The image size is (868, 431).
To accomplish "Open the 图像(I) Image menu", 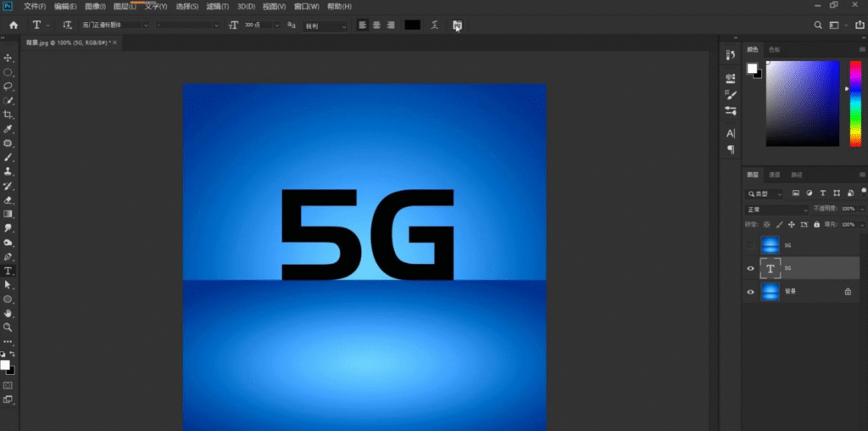I will coord(95,6).
